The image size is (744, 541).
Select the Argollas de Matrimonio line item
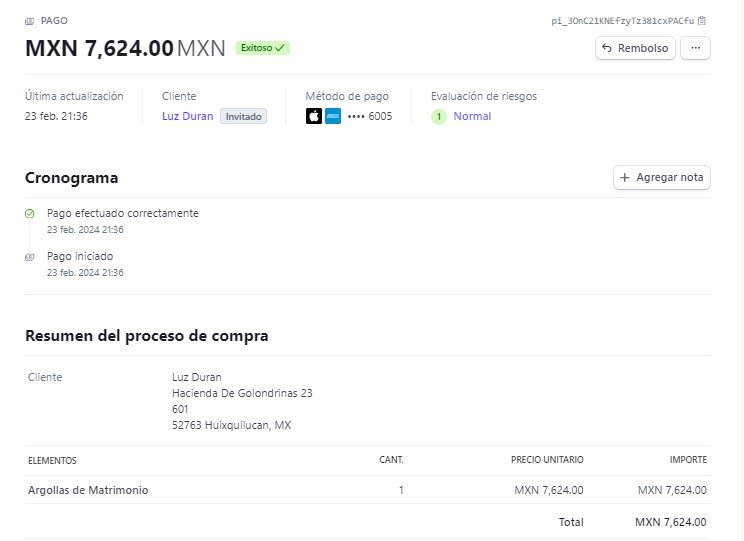367,490
